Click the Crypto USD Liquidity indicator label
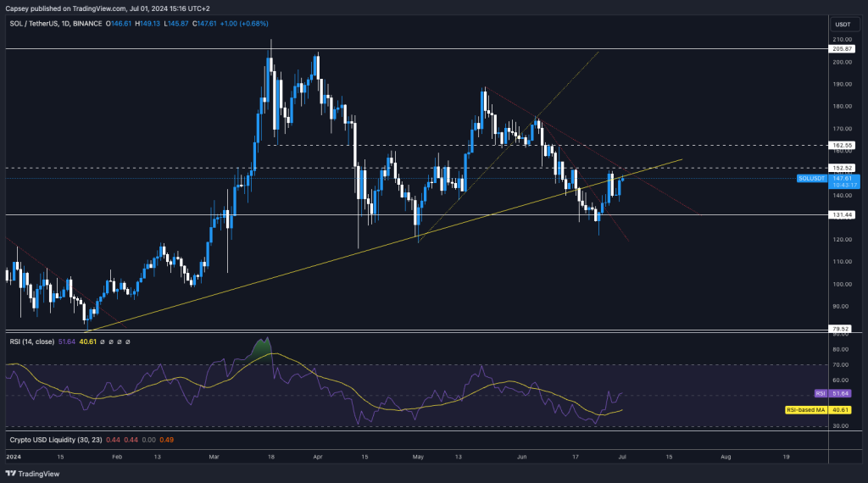The height and width of the screenshot is (483, 868). click(42, 440)
